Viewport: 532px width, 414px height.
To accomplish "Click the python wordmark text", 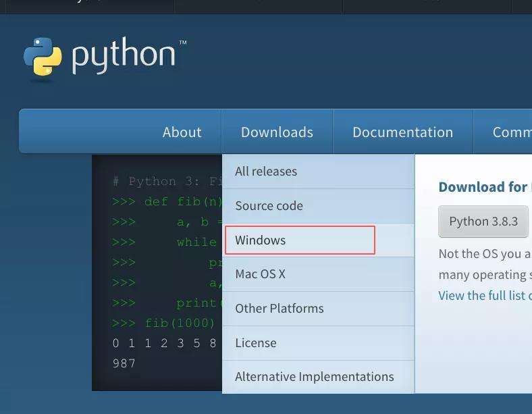I will pos(125,57).
